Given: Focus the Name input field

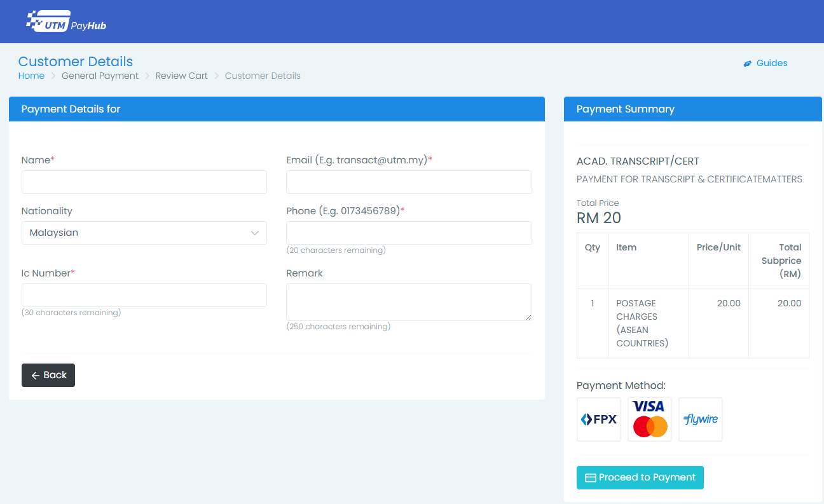Looking at the screenshot, I should pos(144,182).
